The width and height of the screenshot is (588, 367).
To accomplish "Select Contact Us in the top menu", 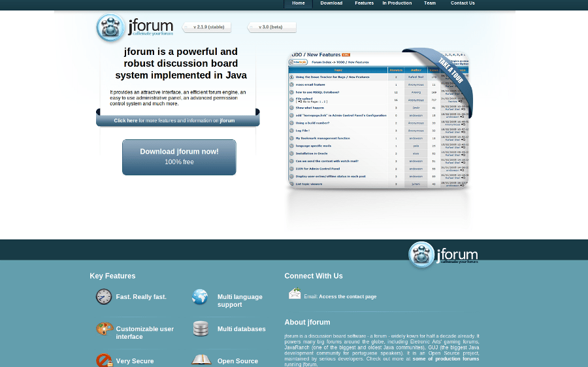I will tap(463, 3).
